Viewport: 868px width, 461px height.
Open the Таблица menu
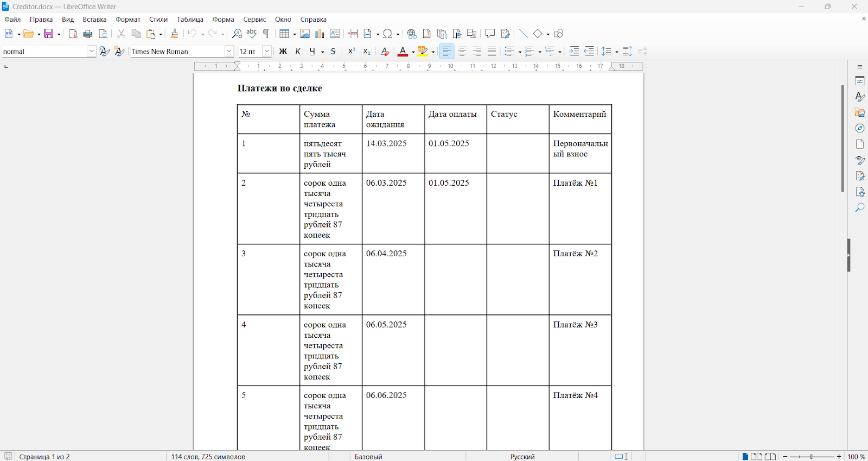pos(190,20)
